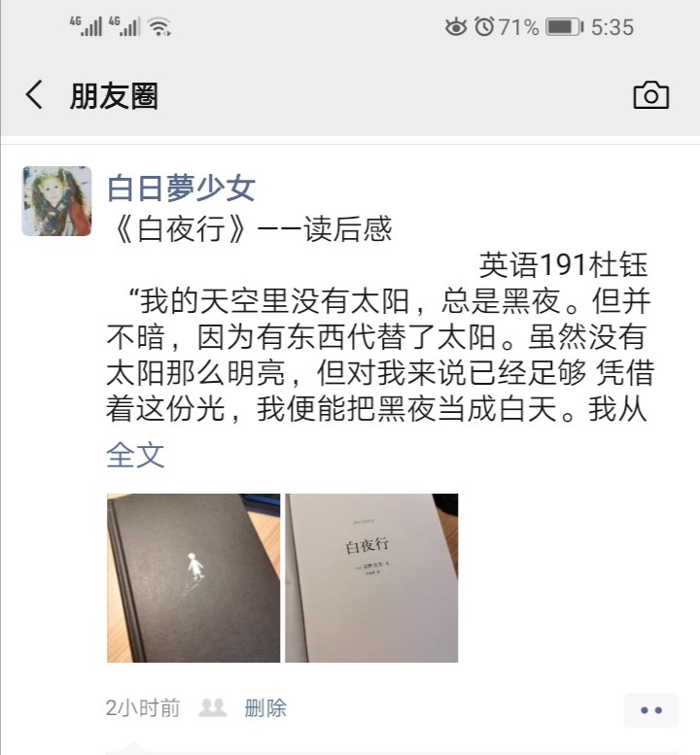700x755 pixels.
Task: Tap the Wi-Fi status icon
Action: 160,26
